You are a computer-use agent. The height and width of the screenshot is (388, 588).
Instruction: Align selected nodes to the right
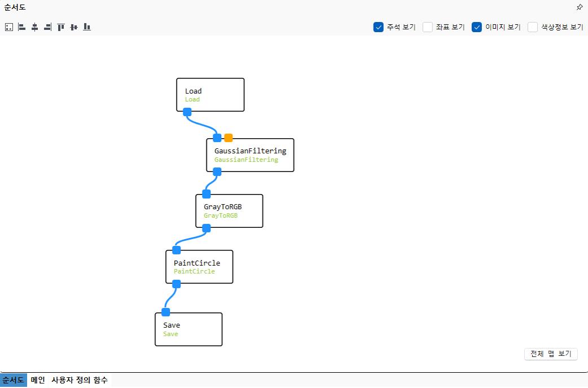click(x=47, y=27)
